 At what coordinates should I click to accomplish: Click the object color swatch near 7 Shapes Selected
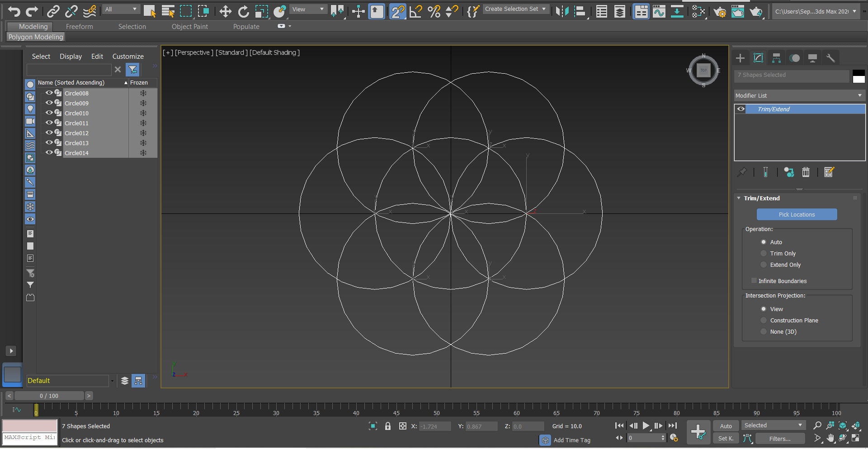[x=859, y=77]
